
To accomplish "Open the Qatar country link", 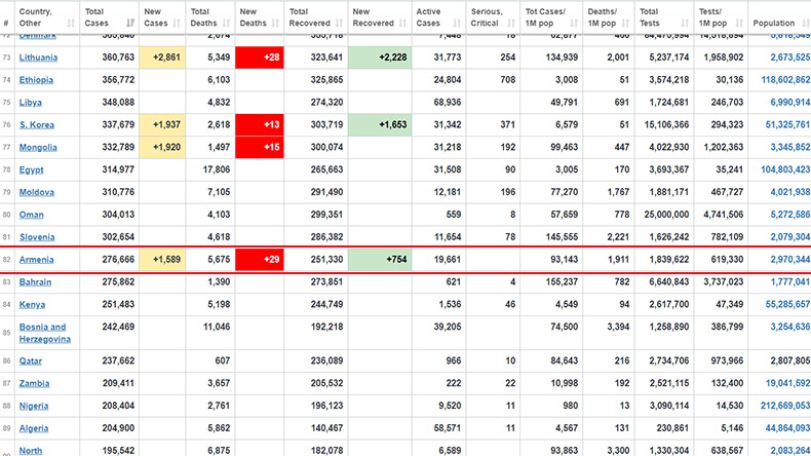I will [x=31, y=361].
